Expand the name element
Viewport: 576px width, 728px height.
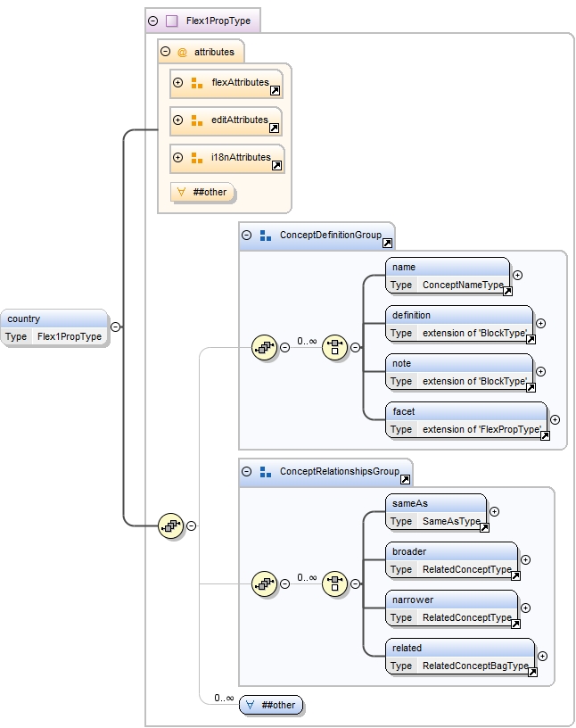517,276
